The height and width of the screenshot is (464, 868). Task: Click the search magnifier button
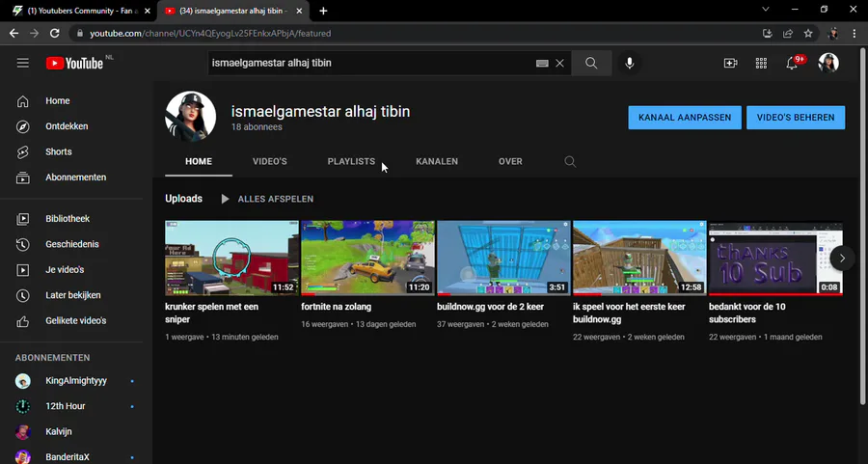coord(591,63)
